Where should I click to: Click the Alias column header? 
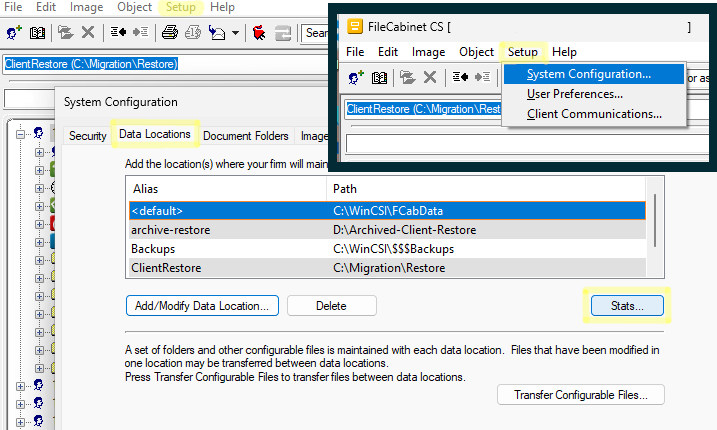227,189
